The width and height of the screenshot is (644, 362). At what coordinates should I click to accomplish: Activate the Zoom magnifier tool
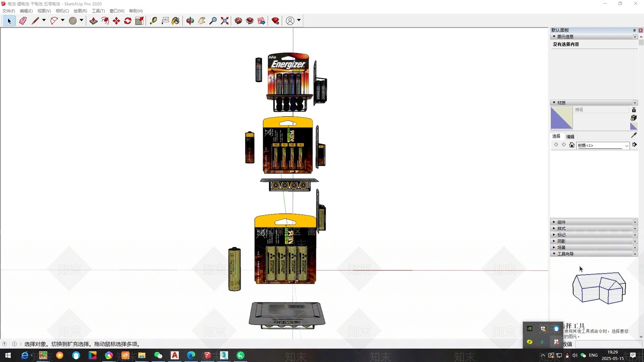click(x=213, y=21)
